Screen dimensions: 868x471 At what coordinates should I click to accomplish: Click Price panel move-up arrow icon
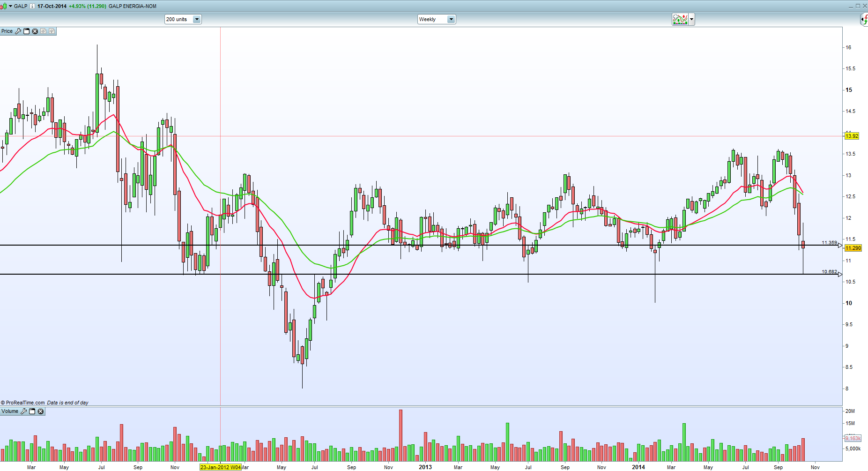pyautogui.click(x=52, y=31)
